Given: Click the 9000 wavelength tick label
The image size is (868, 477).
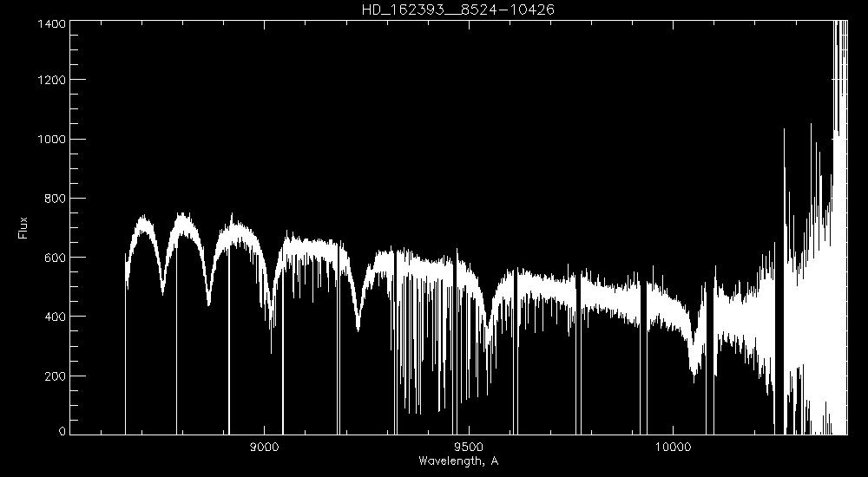Looking at the screenshot, I should (264, 448).
